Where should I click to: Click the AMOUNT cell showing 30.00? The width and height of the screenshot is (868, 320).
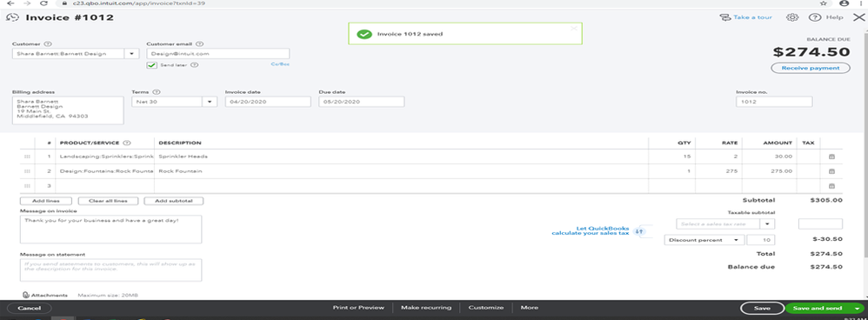tap(769, 157)
